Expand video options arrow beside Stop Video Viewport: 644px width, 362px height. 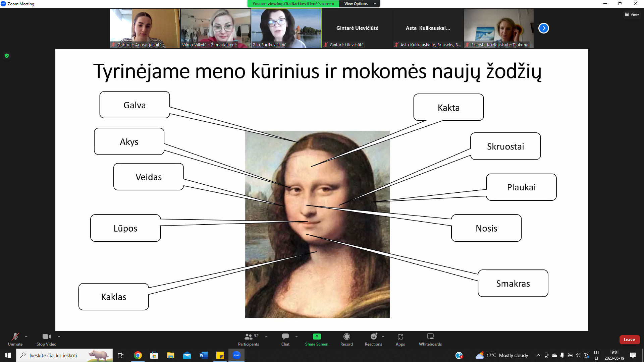pyautogui.click(x=59, y=337)
